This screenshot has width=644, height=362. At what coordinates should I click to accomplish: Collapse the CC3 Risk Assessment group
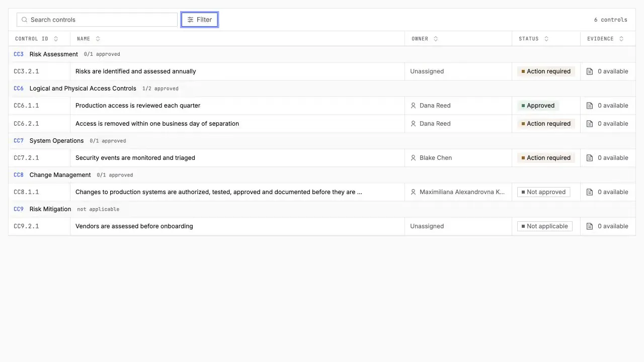(x=322, y=54)
